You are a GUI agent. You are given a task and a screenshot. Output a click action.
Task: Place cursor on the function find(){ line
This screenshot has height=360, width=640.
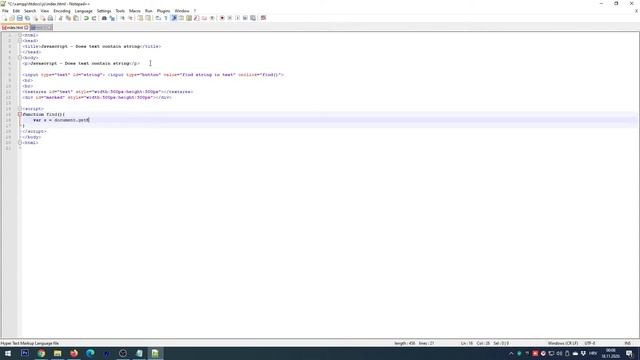tap(44, 114)
